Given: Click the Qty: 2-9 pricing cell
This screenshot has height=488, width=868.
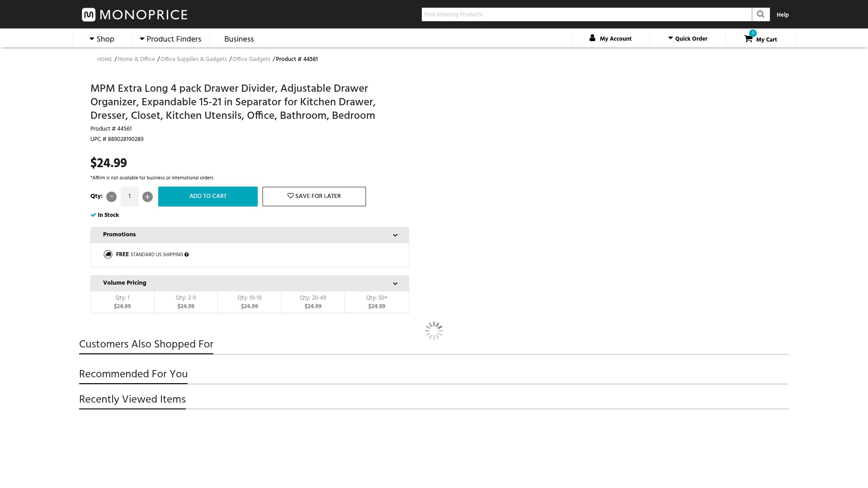Looking at the screenshot, I should (x=186, y=302).
